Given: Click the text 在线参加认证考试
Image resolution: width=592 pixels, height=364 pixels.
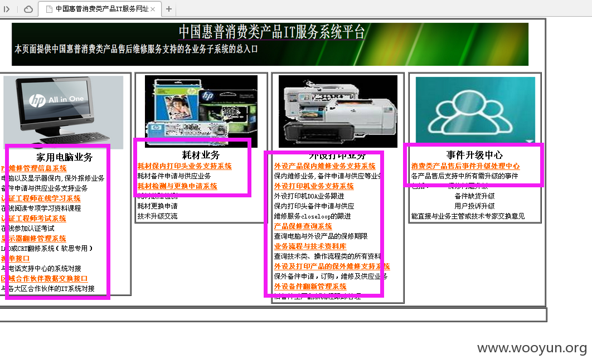Looking at the screenshot, I should click(27, 229).
